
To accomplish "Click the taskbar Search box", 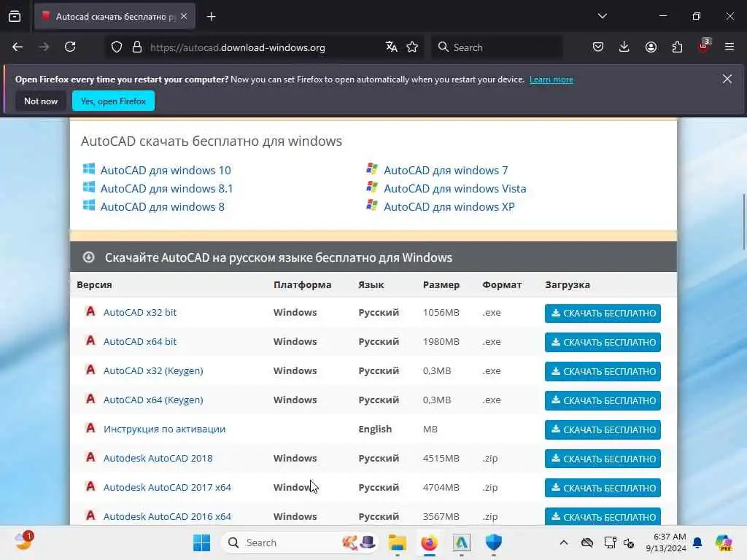I will click(300, 542).
